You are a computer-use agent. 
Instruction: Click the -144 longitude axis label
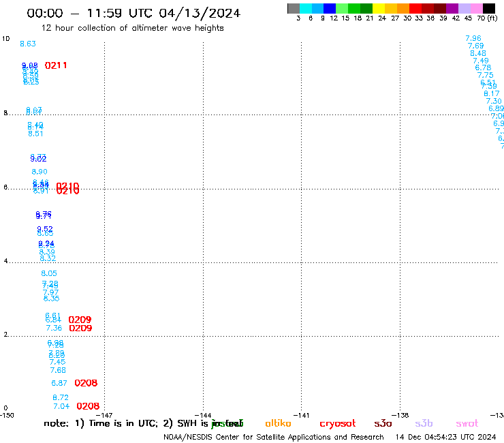pos(203,416)
